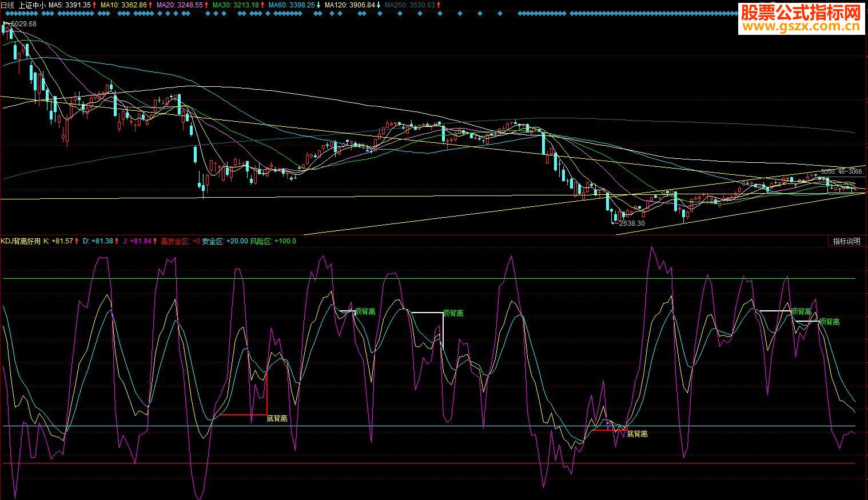Image resolution: width=868 pixels, height=500 pixels.
Task: Click the red up arrow after K value
Action: click(x=77, y=241)
